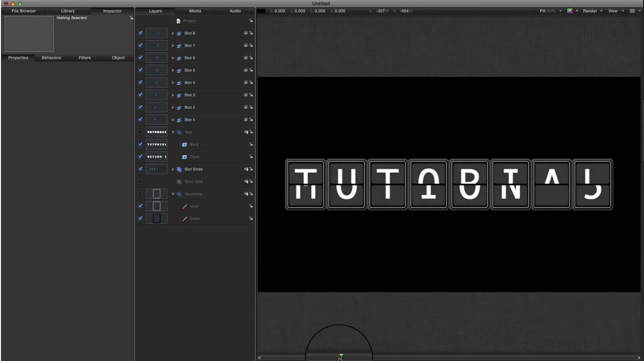Image resolution: width=644 pixels, height=361 pixels.
Task: Toggle the lock on Outer layer
Action: tap(251, 219)
